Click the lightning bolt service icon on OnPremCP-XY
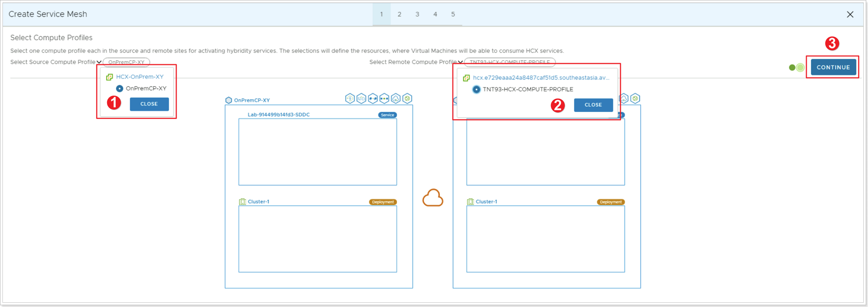This screenshot has height=307, width=868. (x=350, y=99)
